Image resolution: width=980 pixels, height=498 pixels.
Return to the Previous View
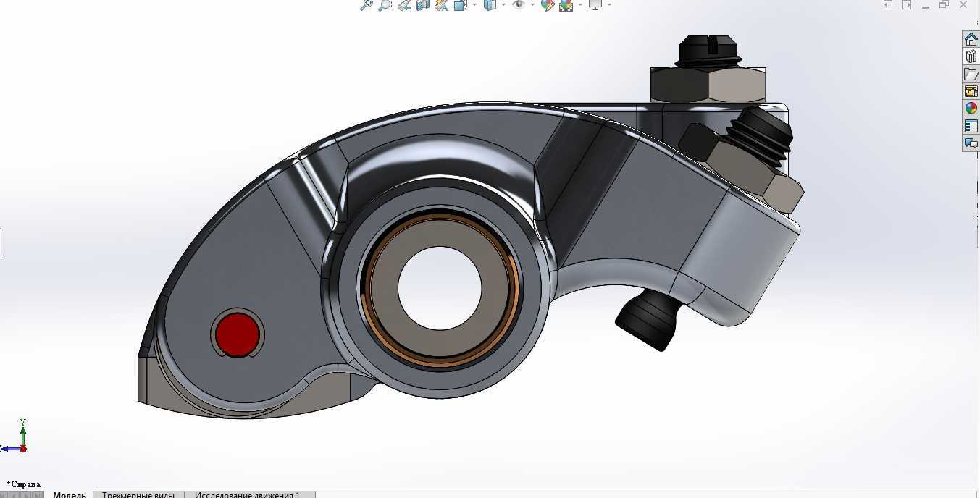[x=404, y=4]
